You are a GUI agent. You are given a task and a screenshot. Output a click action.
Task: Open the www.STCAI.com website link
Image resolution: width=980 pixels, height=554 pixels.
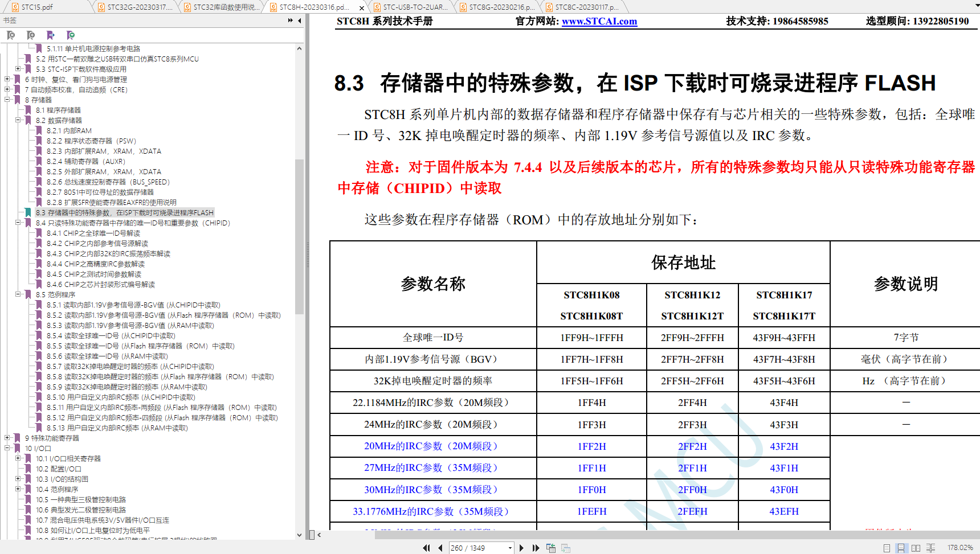(x=599, y=22)
